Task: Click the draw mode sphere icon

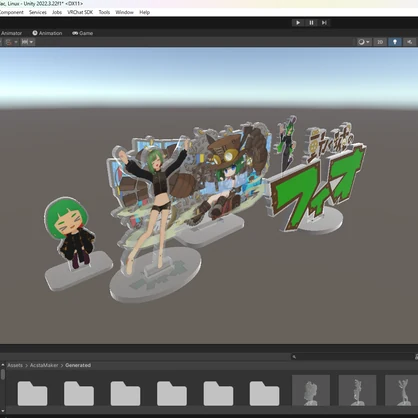Action: pos(361,42)
